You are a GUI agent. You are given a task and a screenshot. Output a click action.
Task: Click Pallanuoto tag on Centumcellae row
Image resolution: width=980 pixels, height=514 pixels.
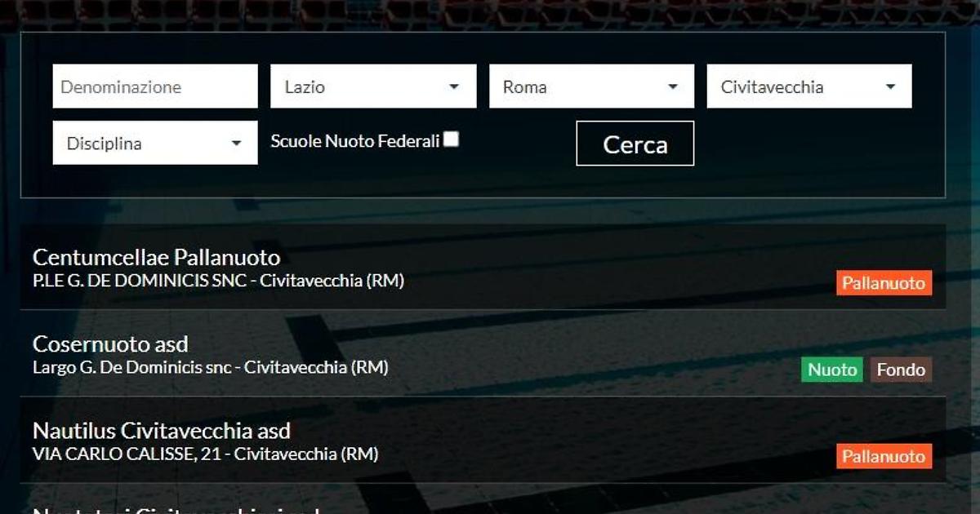pos(884,283)
